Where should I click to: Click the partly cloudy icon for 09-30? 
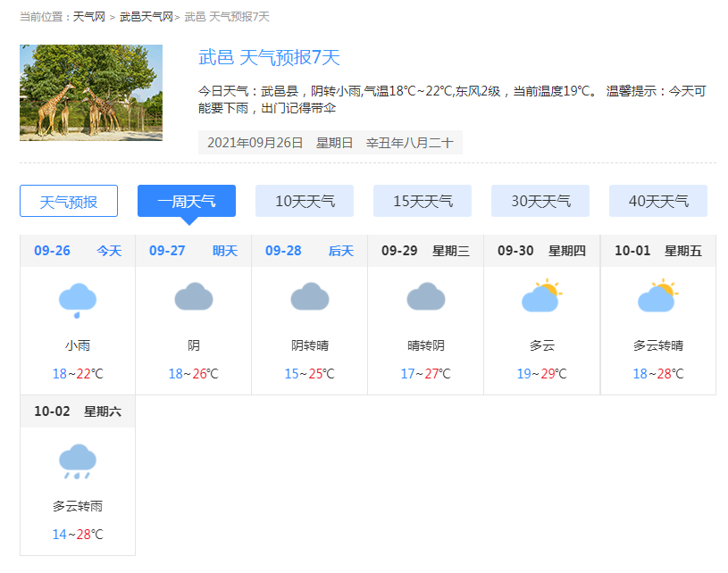[x=541, y=296]
